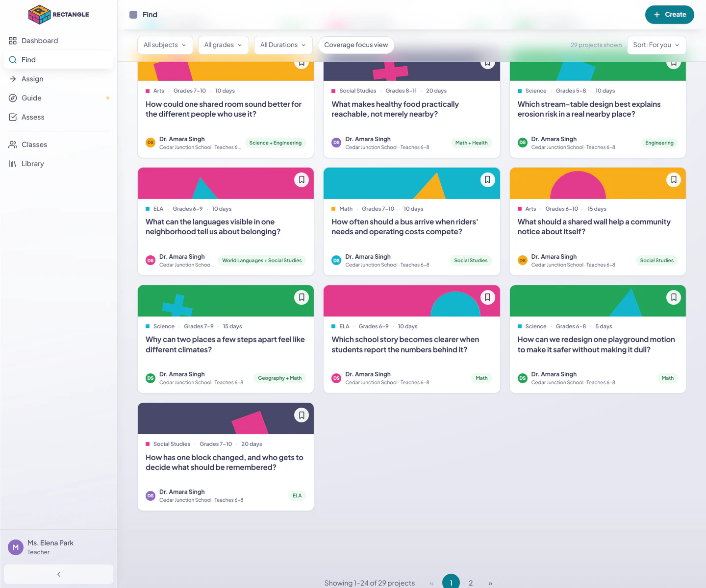Bookmark the playground motion redesign project

point(674,297)
